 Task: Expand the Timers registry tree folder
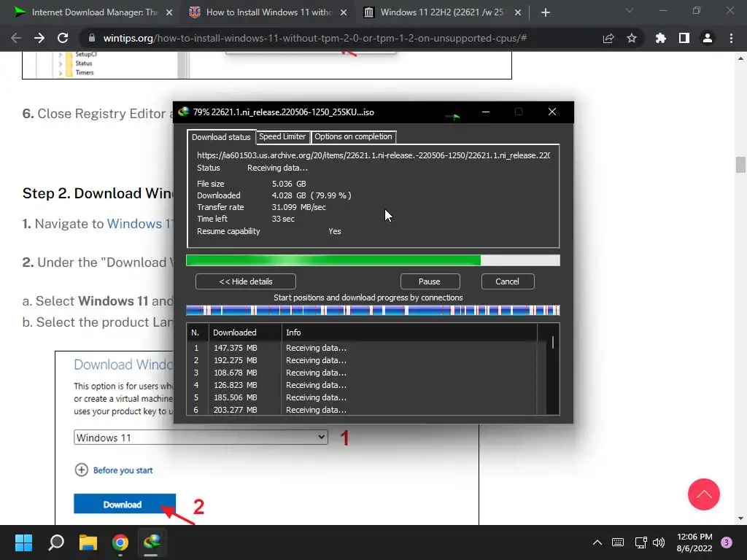pyautogui.click(x=61, y=73)
